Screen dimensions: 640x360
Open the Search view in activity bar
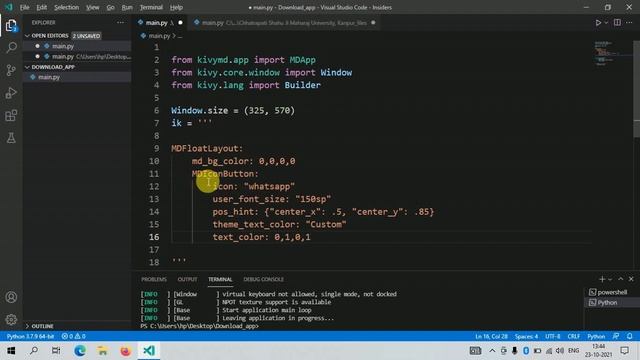11,48
